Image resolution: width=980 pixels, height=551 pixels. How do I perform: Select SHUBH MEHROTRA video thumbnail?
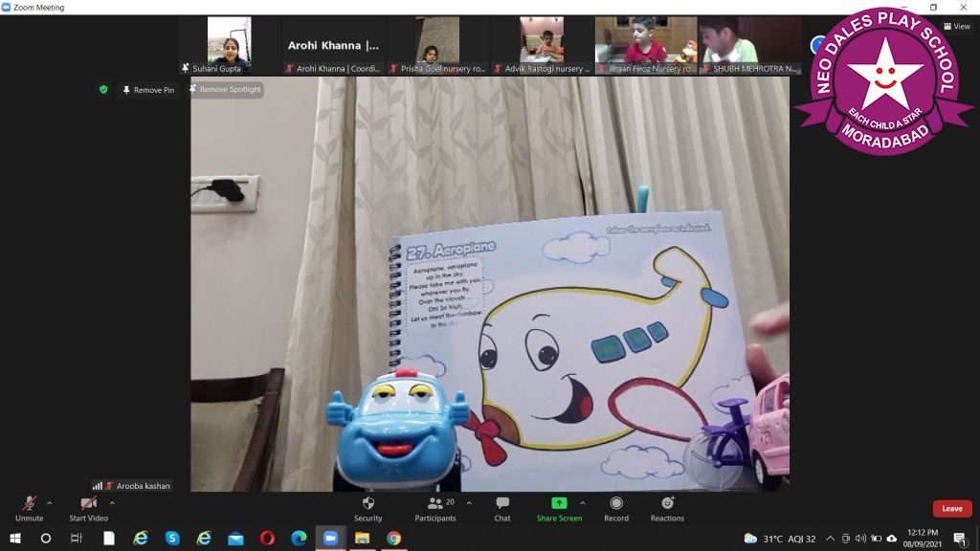pyautogui.click(x=750, y=46)
